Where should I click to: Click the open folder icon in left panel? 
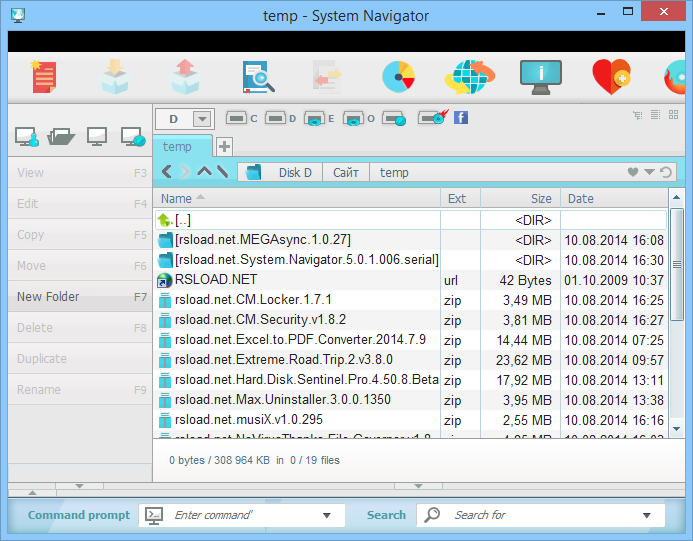click(61, 136)
